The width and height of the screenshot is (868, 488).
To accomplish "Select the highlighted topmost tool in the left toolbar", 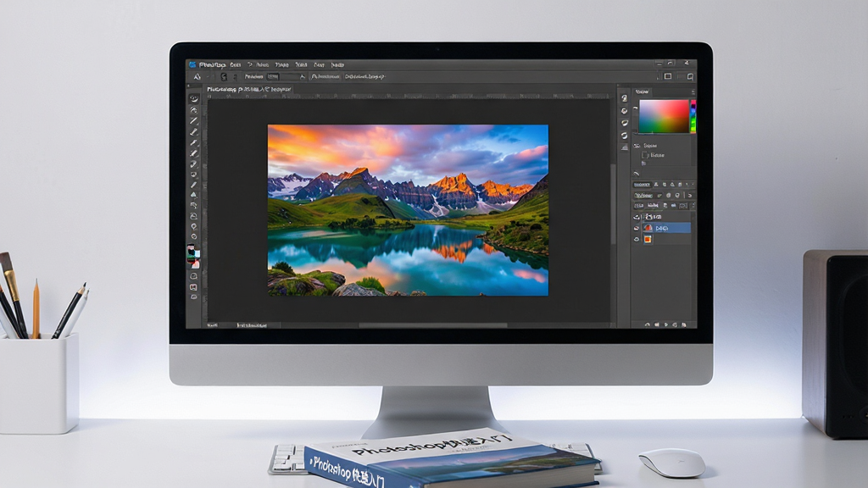I will [x=194, y=98].
